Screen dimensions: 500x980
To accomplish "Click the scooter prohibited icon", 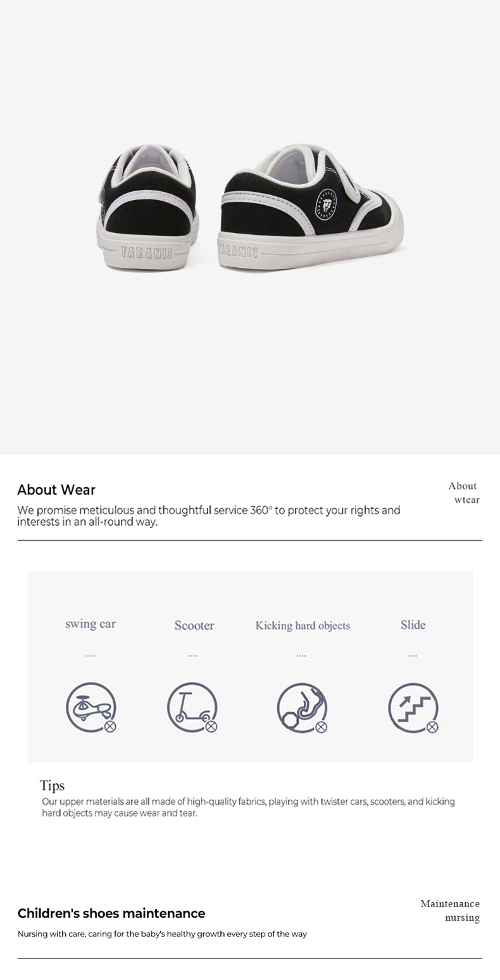I will [x=192, y=708].
